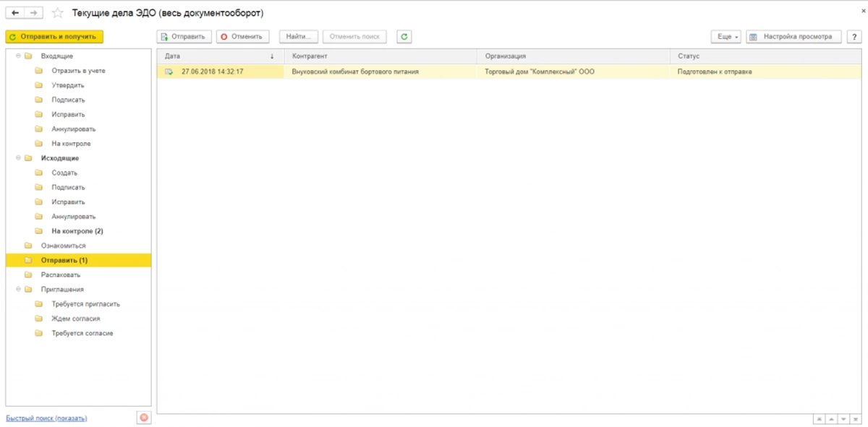Click the Отправить и получить button
Screen dimensions: 868x427
pyautogui.click(x=55, y=36)
